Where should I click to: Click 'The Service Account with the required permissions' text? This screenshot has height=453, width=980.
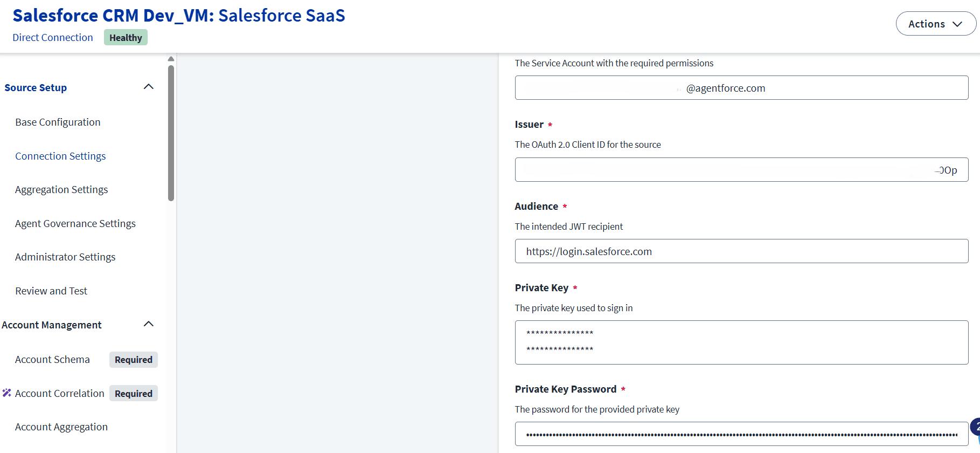coord(614,63)
